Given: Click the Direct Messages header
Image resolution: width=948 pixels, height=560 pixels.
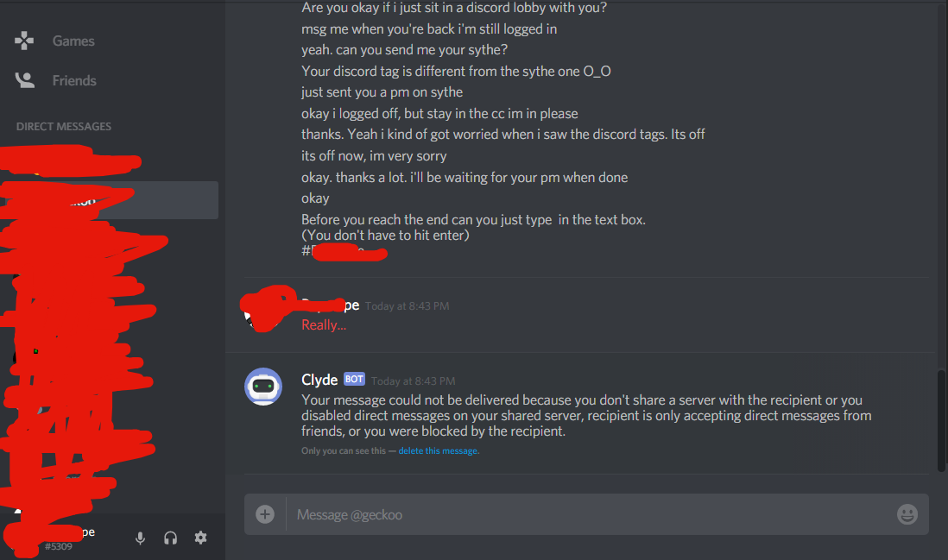Looking at the screenshot, I should coord(64,126).
